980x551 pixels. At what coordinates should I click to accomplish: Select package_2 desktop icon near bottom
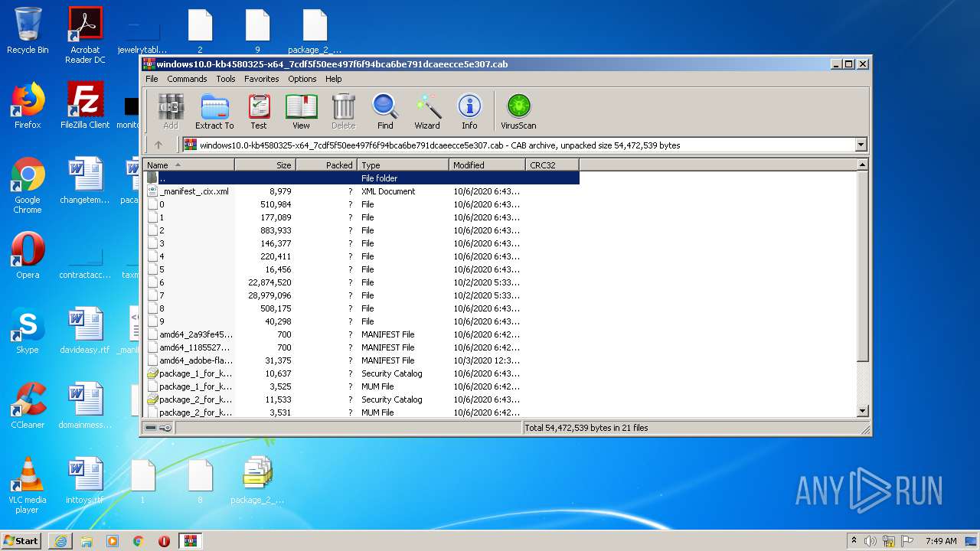pos(257,481)
